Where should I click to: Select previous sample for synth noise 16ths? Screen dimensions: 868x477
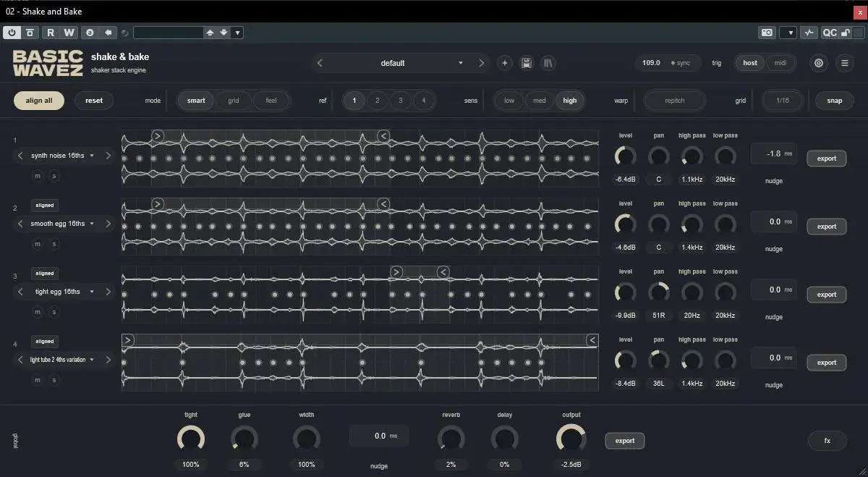tap(20, 156)
